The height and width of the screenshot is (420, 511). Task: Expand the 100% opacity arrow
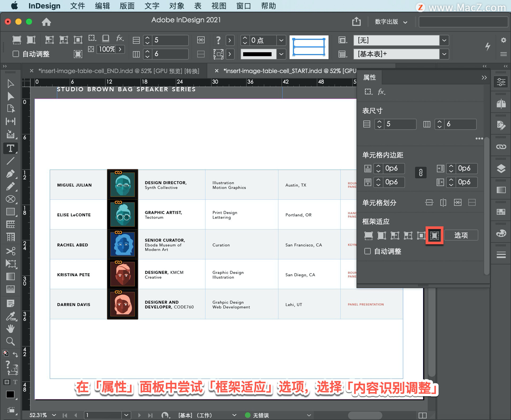(120, 49)
